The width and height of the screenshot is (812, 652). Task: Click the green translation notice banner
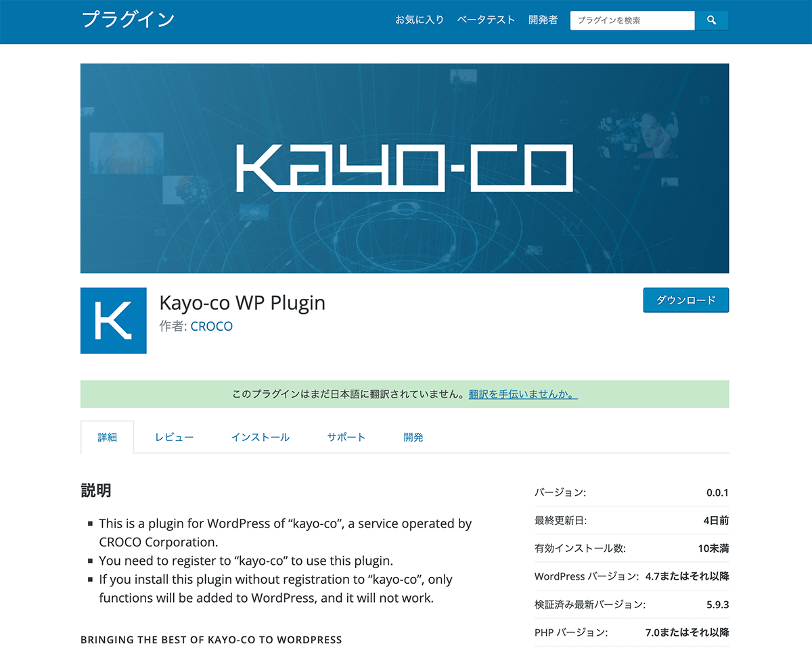coord(405,394)
